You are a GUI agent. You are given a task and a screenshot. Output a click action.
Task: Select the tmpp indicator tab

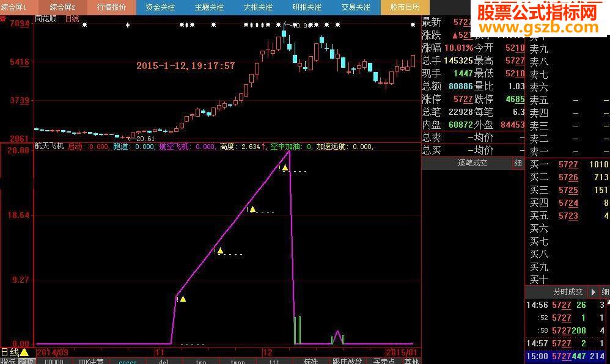click(x=238, y=362)
